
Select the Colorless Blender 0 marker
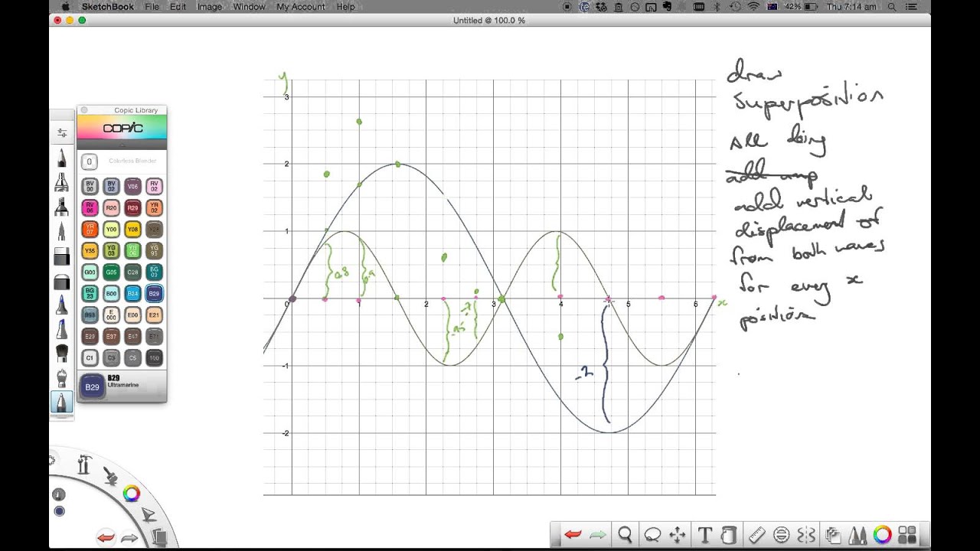click(90, 161)
